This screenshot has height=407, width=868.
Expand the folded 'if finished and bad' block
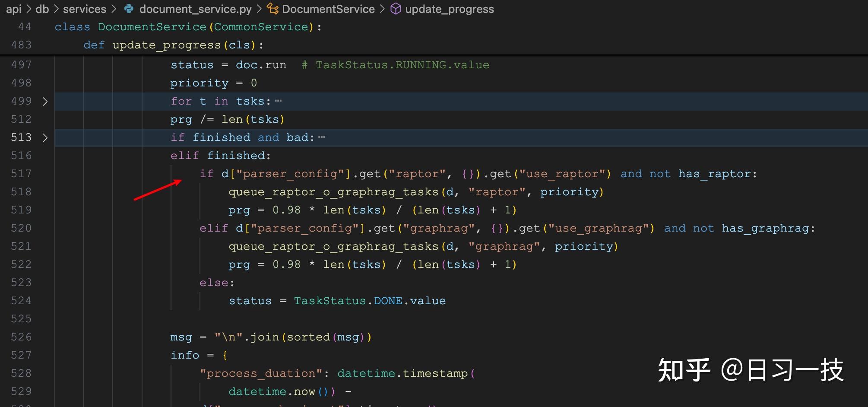coord(45,138)
